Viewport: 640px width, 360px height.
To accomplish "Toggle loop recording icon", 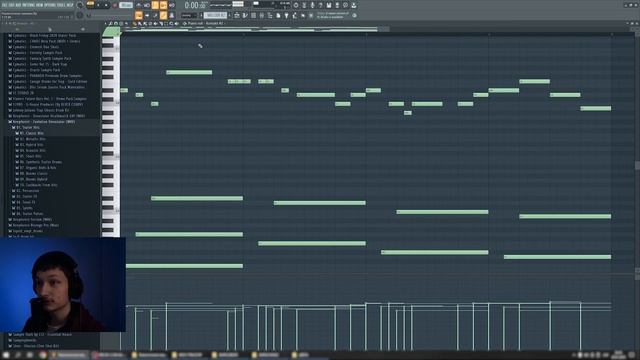I will (x=171, y=5).
